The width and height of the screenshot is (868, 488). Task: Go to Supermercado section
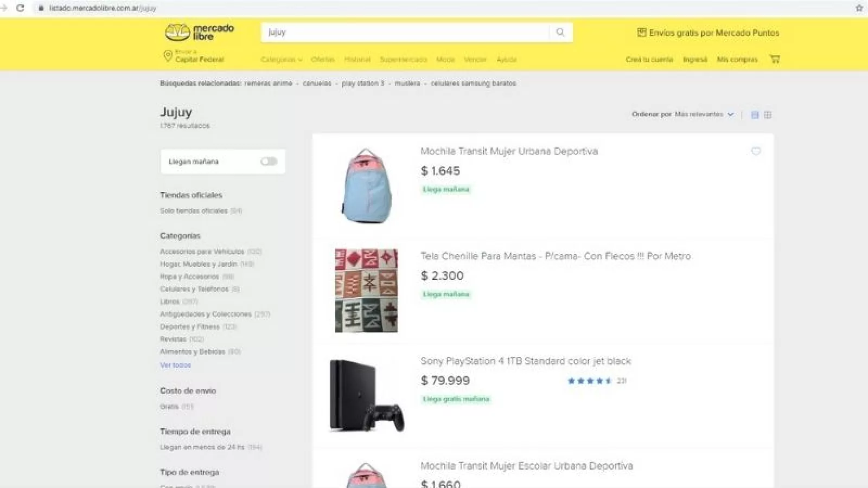(403, 60)
